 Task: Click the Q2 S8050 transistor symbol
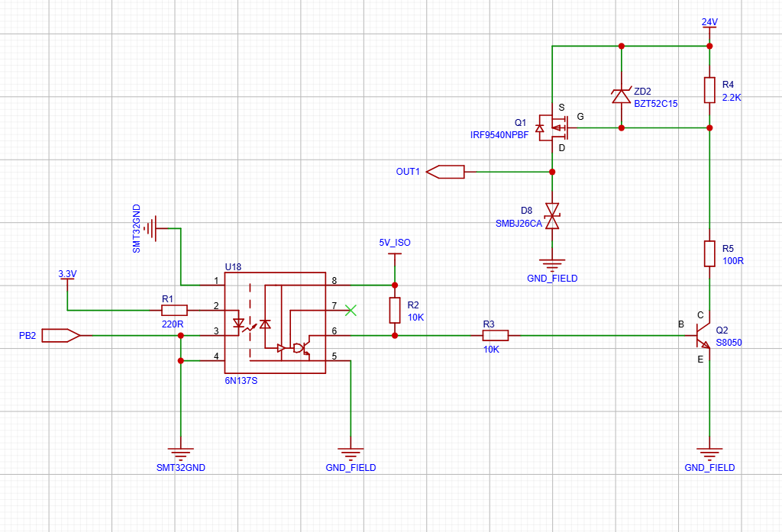[704, 335]
